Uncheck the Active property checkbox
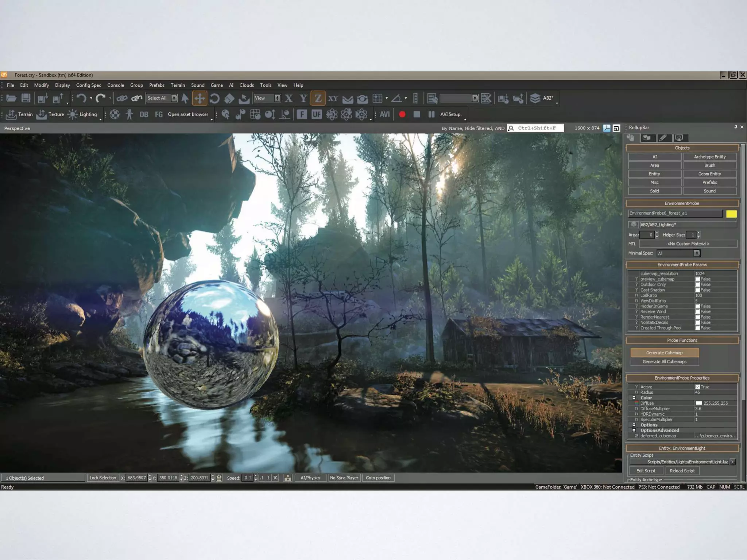747x560 pixels. (697, 387)
